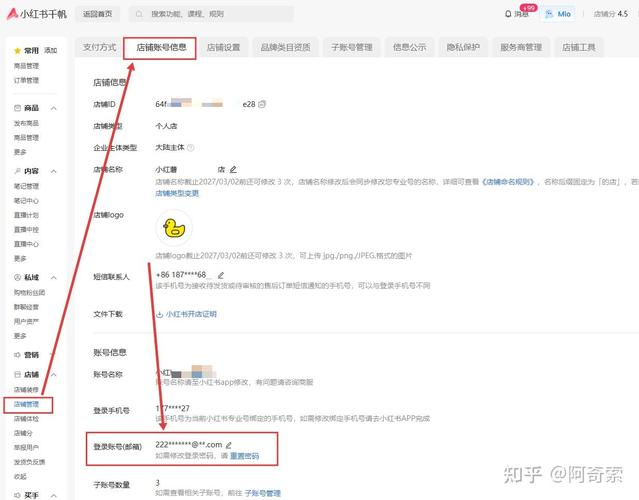639x500 pixels.
Task: Switch to the 店铺工具 tab
Action: tap(579, 47)
